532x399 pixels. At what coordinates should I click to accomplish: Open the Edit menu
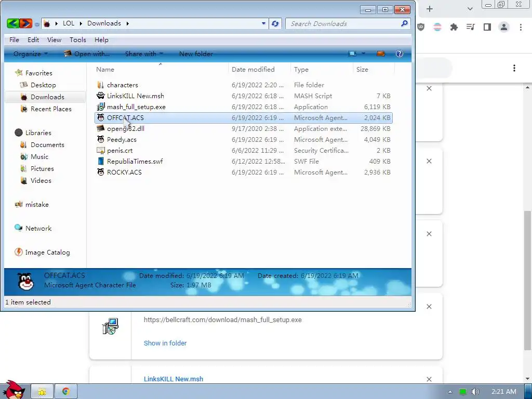click(x=33, y=39)
